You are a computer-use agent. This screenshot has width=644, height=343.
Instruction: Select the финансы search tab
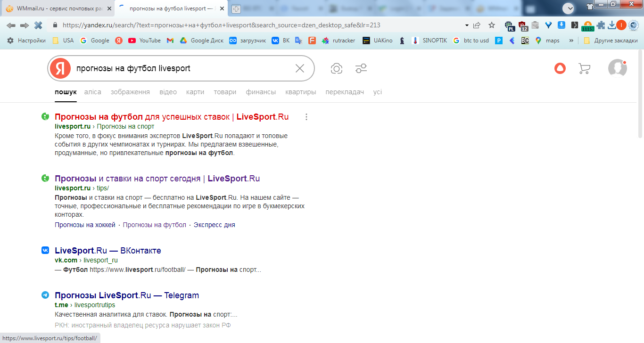[x=261, y=92]
